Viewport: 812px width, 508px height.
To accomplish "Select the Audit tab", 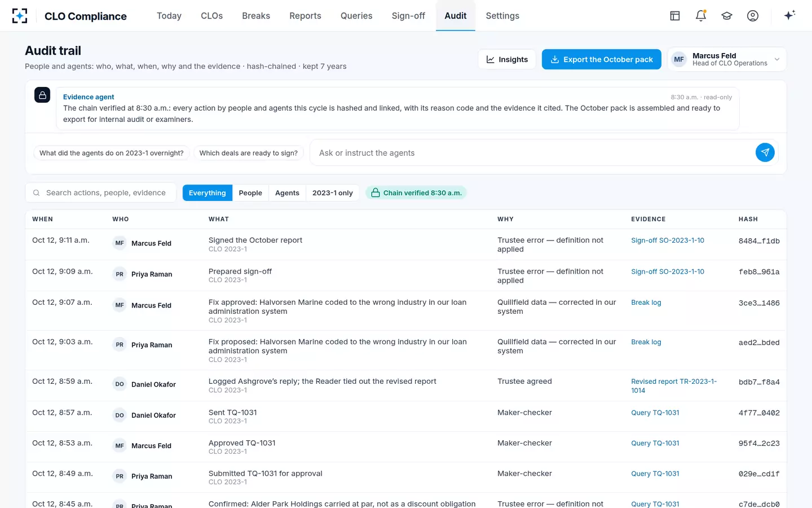I will pyautogui.click(x=456, y=16).
